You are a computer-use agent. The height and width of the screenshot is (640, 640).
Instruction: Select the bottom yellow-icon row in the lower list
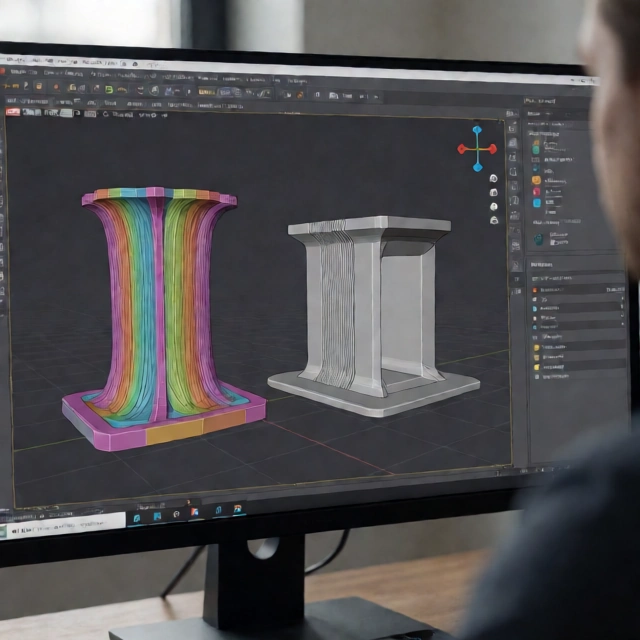pos(580,367)
